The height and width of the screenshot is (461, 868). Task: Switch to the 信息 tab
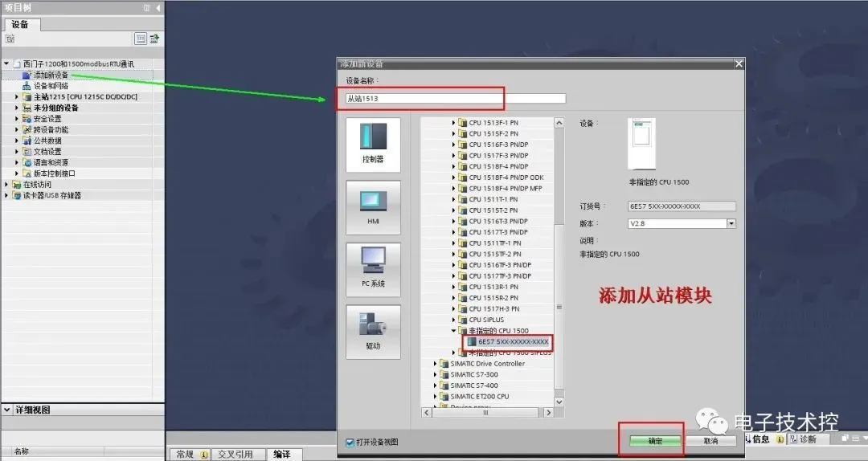[x=760, y=439]
